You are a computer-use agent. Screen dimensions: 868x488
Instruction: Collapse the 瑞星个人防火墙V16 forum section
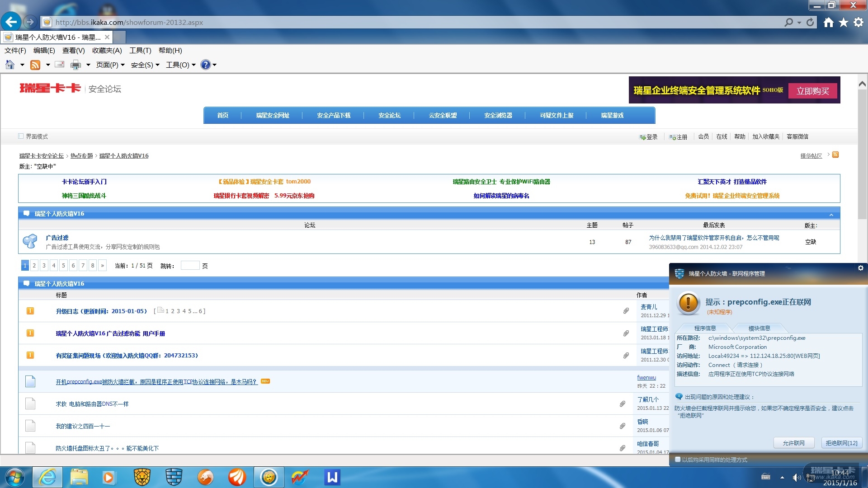click(x=831, y=214)
